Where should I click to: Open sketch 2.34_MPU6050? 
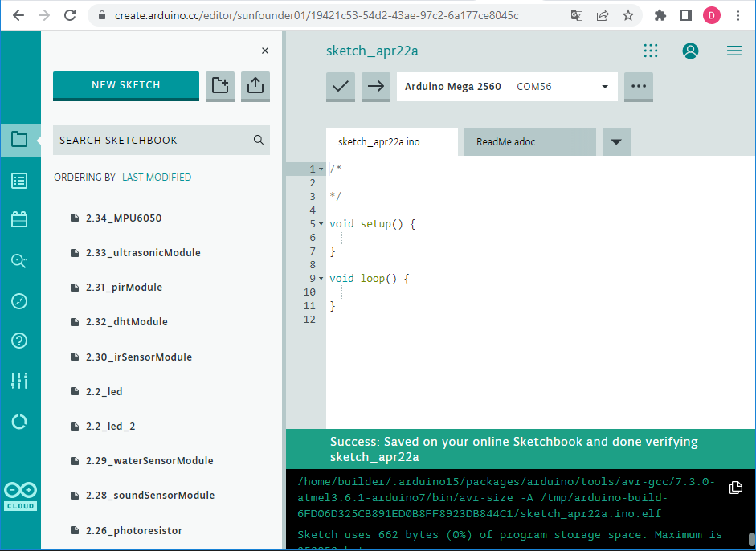pyautogui.click(x=124, y=218)
